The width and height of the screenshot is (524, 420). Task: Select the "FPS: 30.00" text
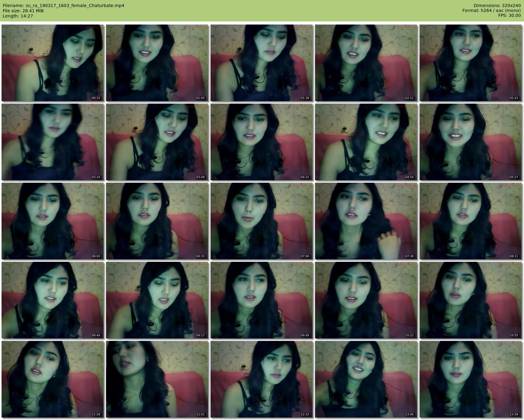tap(509, 16)
